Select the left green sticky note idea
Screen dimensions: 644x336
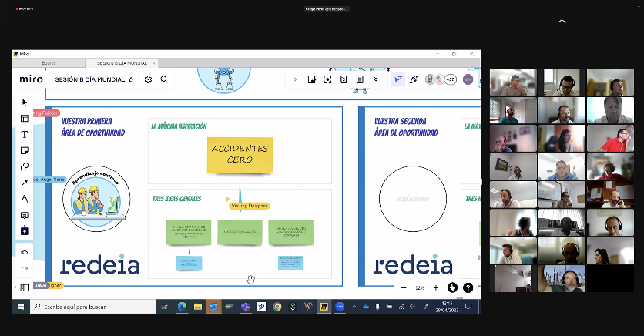click(x=189, y=233)
